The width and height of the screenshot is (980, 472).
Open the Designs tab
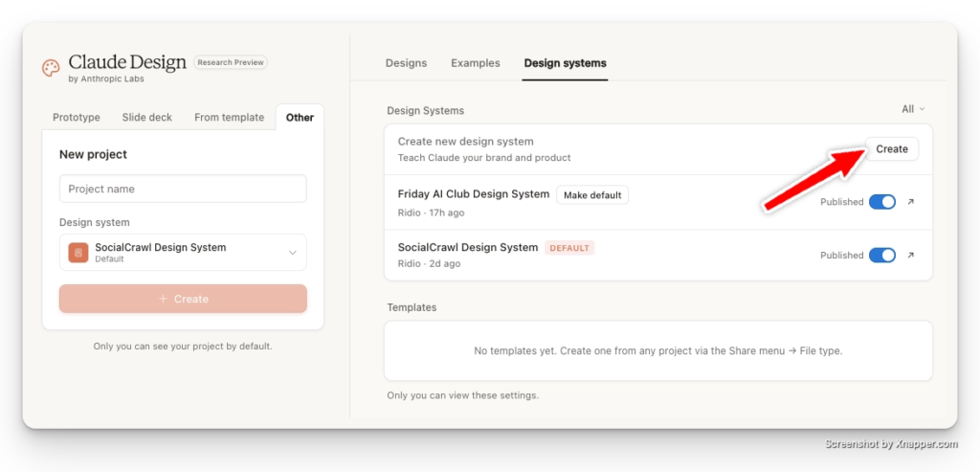pos(406,63)
